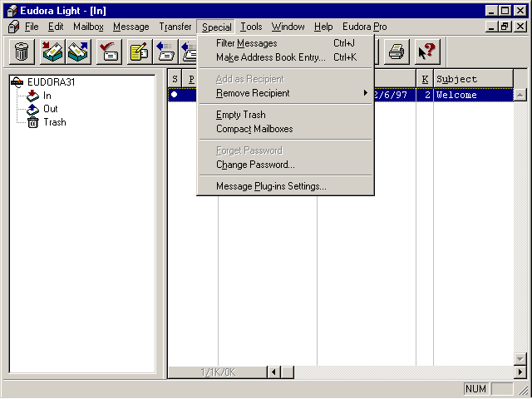
Task: Click the NUM indicator in status bar
Action: coord(475,389)
